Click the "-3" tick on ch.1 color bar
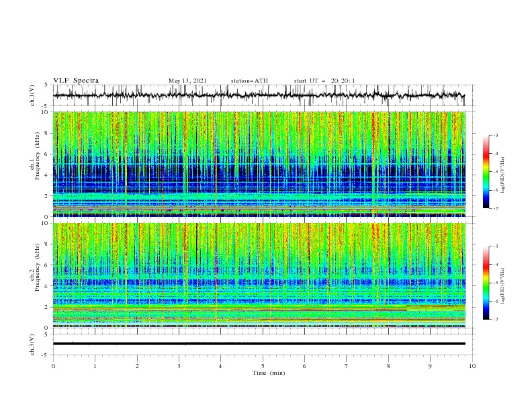 pos(495,135)
